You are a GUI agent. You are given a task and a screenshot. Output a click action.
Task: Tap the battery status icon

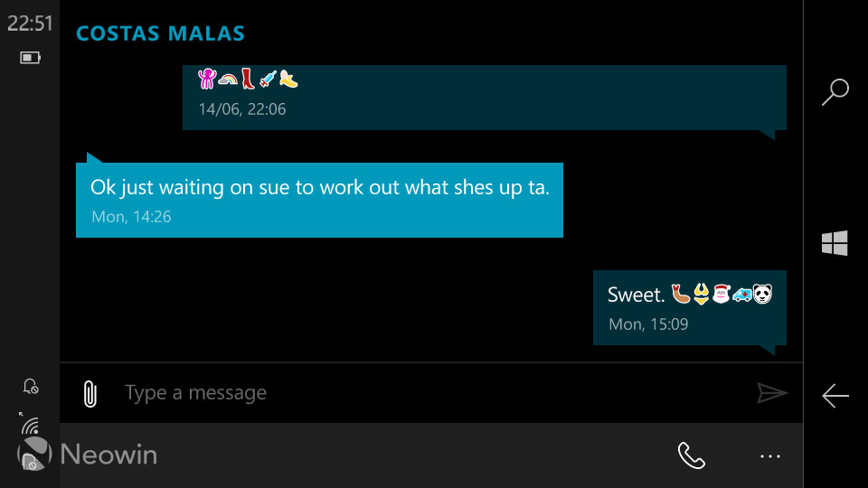30,58
